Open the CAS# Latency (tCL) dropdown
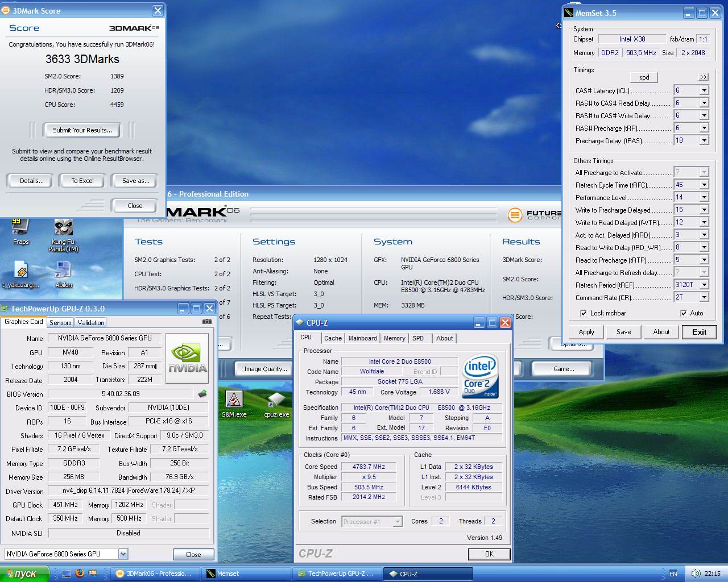The image size is (728, 582). (704, 90)
